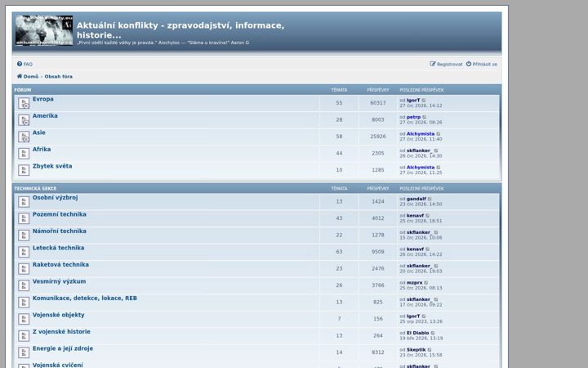Screen dimensions: 588x368
Task: View latest post icon in Osobní výzbroj row
Action: click(430, 199)
